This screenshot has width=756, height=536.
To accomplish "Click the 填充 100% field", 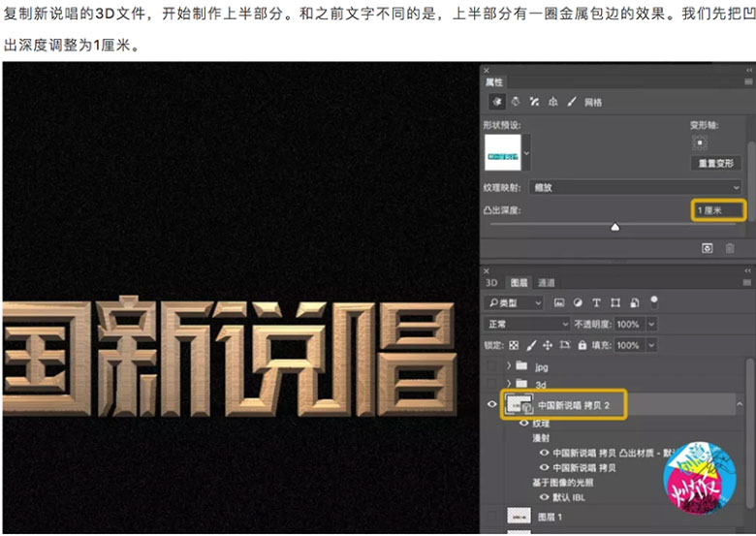I will tap(629, 345).
